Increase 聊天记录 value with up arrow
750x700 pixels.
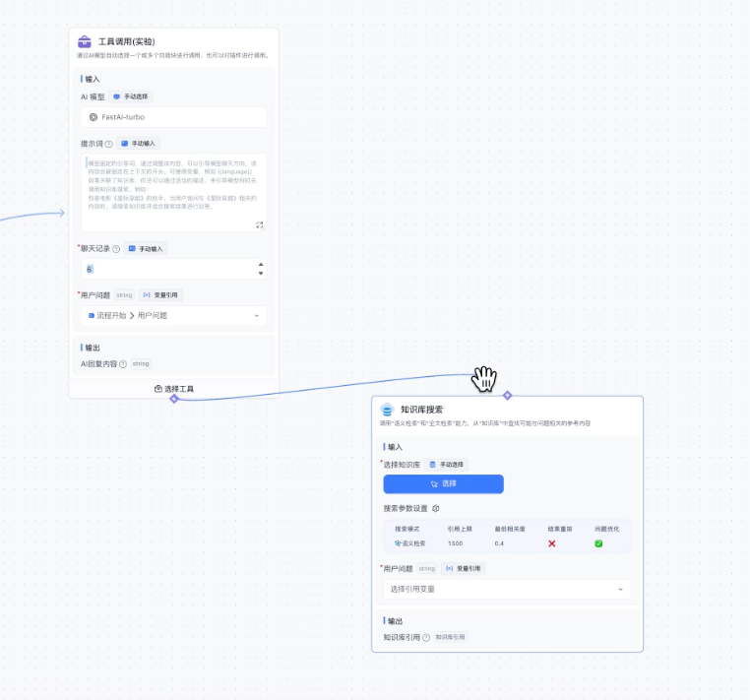[260, 264]
